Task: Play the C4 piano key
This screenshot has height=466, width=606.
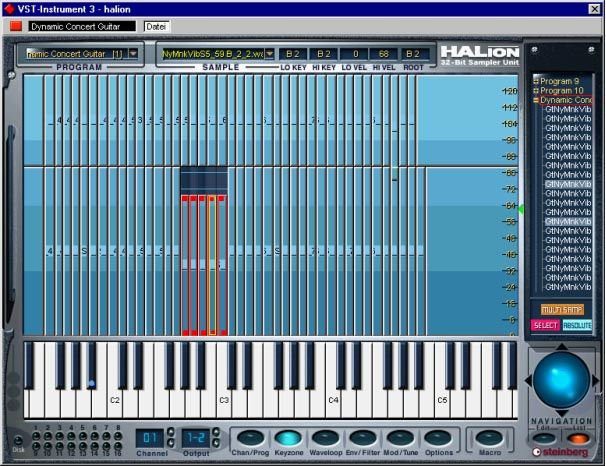Action: [333, 404]
